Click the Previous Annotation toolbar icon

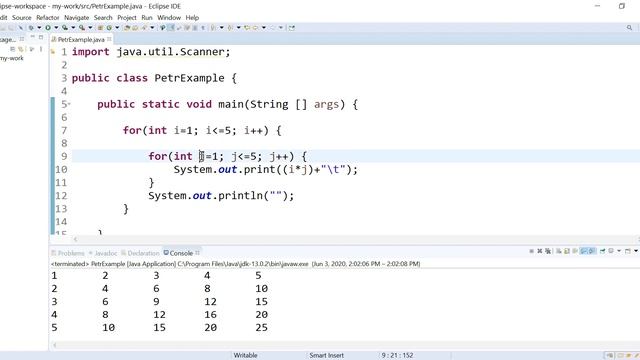[230, 28]
